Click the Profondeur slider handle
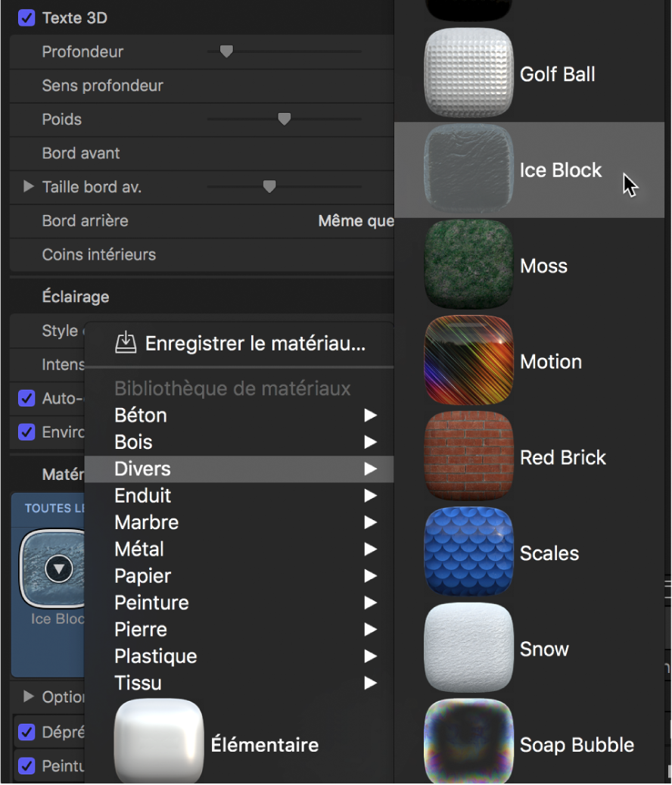672x785 pixels. [226, 51]
